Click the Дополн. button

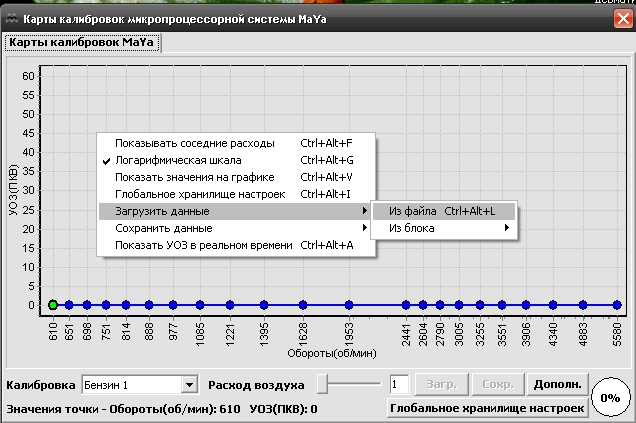pos(557,384)
